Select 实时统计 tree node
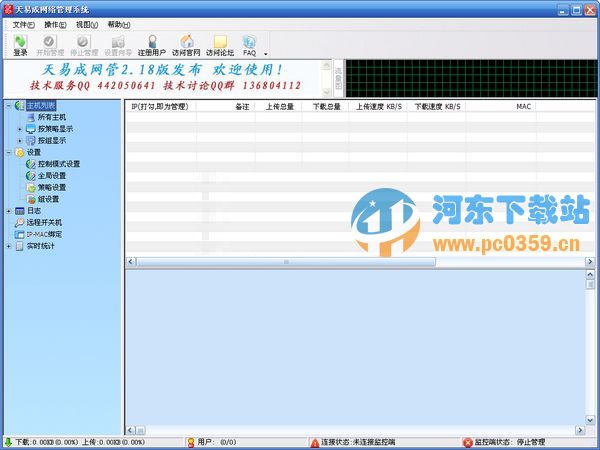Viewport: 600px width, 450px height. click(x=41, y=246)
